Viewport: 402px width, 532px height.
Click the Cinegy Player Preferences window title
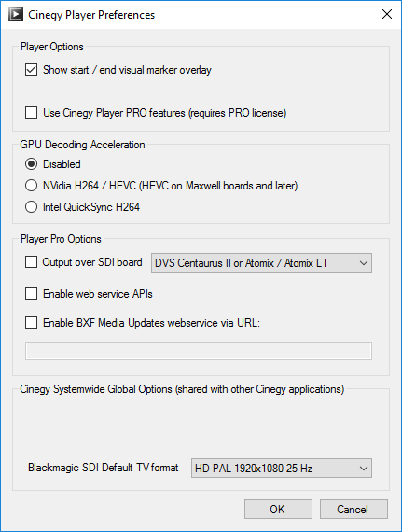91,15
